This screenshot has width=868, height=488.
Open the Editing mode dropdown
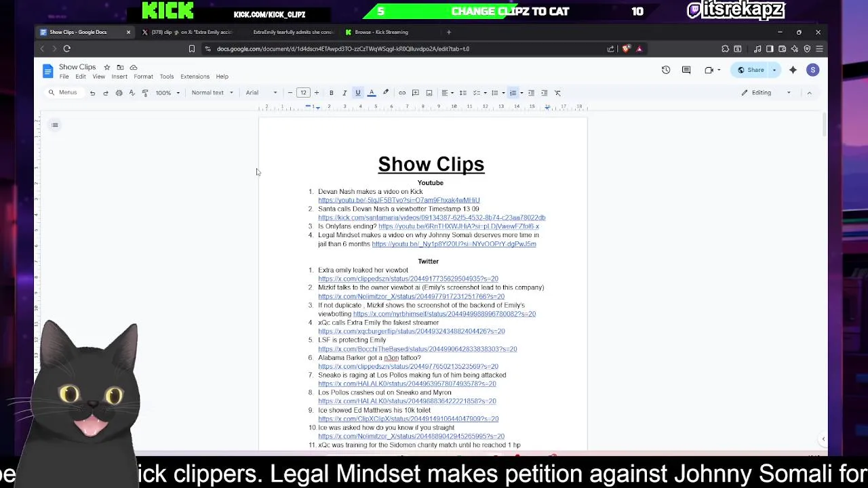point(766,93)
